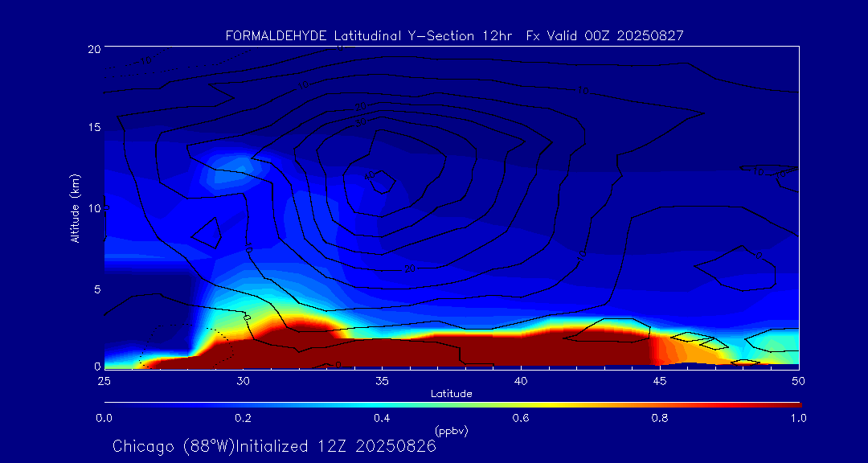Image resolution: width=868 pixels, height=463 pixels.
Task: Pick the 0.2 label under the colorbar
Action: click(x=243, y=418)
